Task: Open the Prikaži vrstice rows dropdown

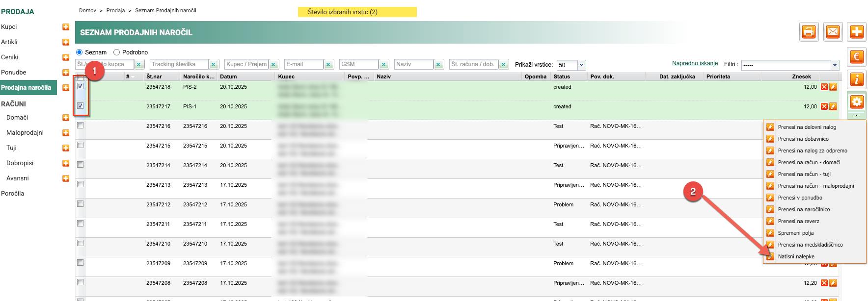Action: (582, 65)
